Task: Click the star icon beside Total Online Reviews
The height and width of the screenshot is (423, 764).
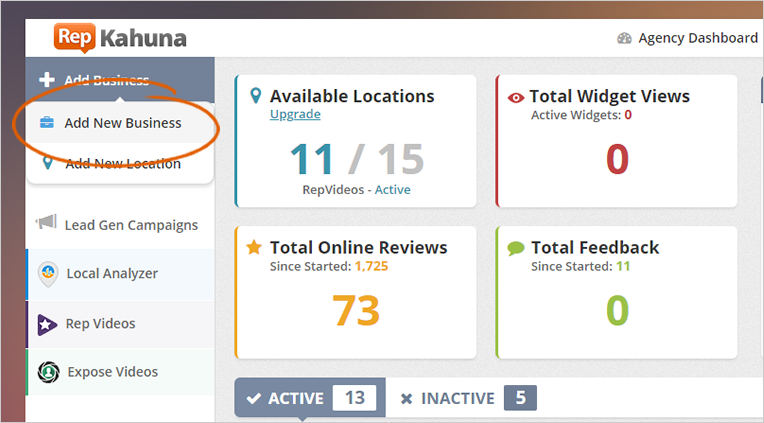Action: pos(254,247)
